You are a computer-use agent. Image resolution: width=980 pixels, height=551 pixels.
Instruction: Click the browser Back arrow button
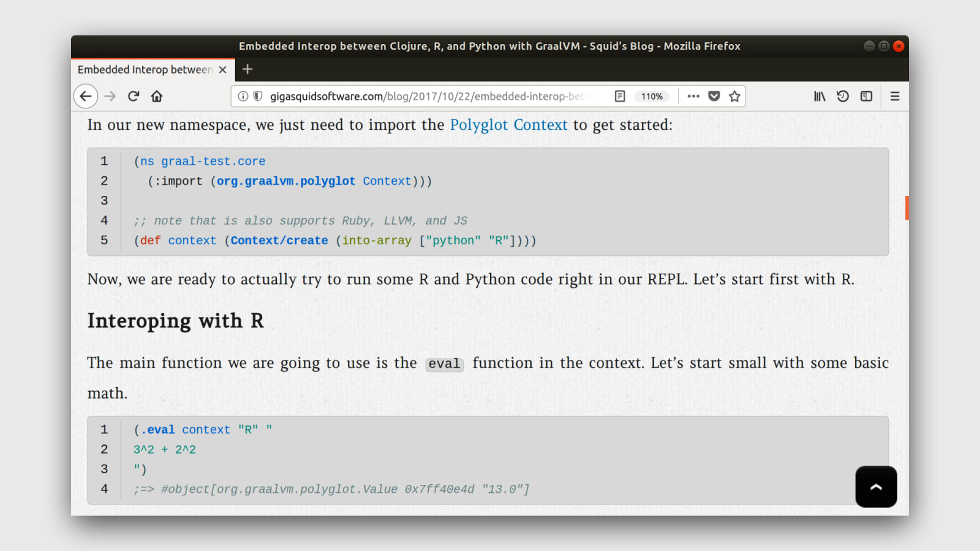coord(86,96)
